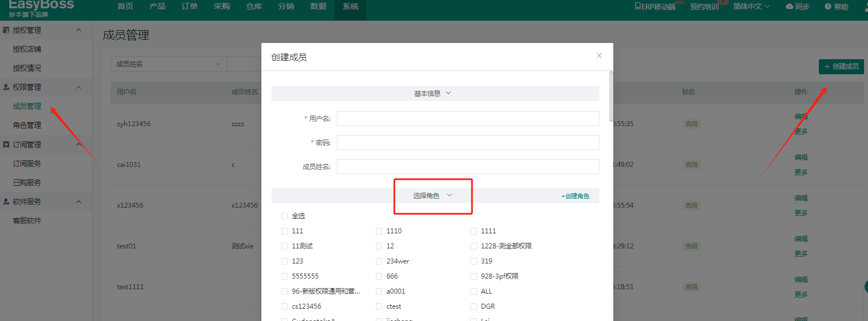868x321 pixels.
Task: Click the 帮助 question mark icon
Action: click(828, 7)
